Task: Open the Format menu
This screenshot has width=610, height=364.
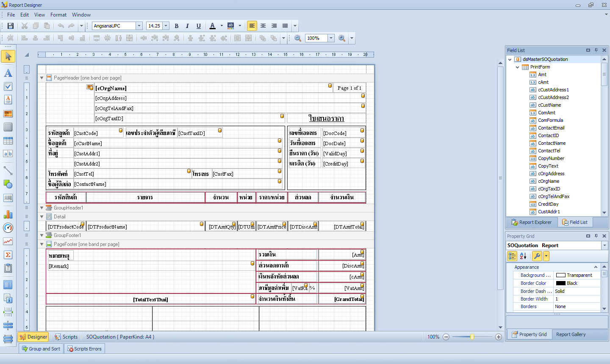Action: (58, 14)
